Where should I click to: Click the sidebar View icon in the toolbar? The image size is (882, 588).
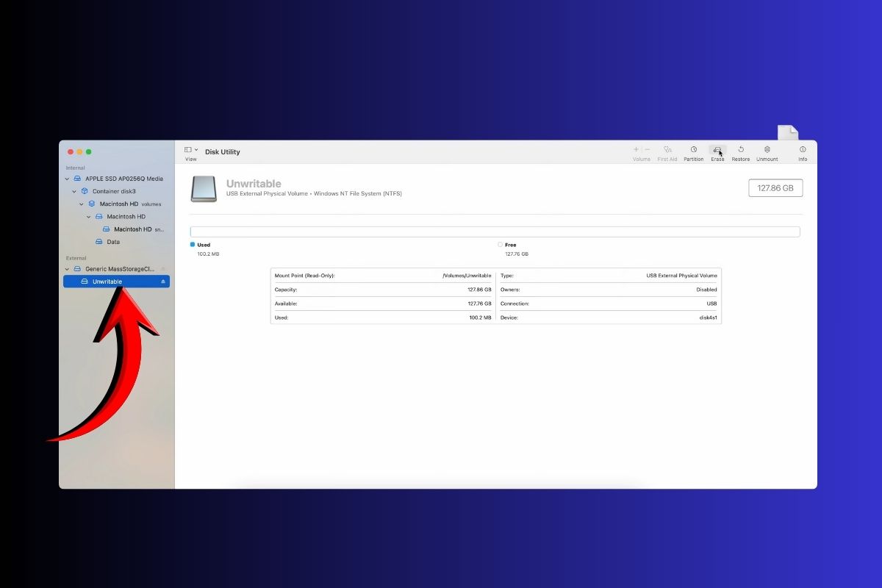click(188, 150)
